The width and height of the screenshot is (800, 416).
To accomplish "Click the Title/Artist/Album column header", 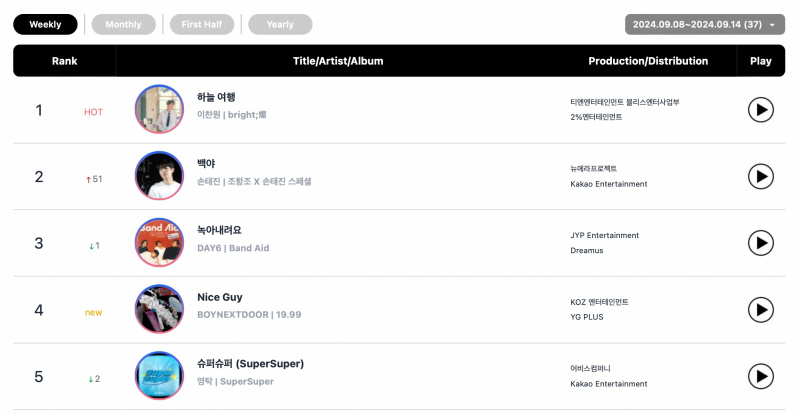I will 338,61.
